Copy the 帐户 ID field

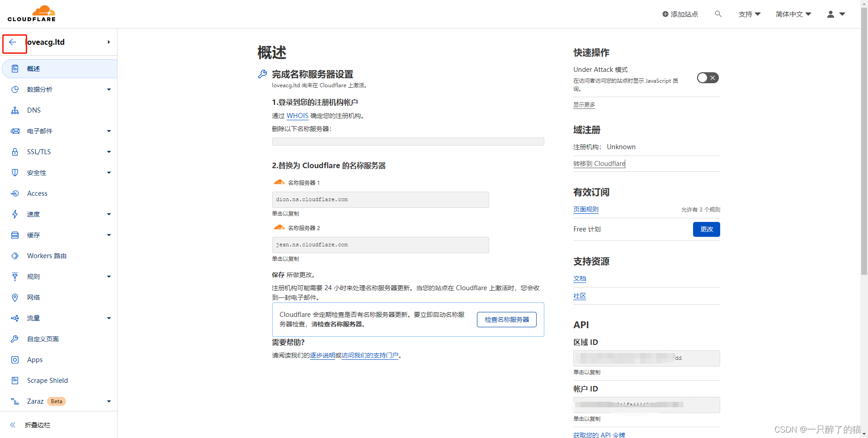coord(646,405)
